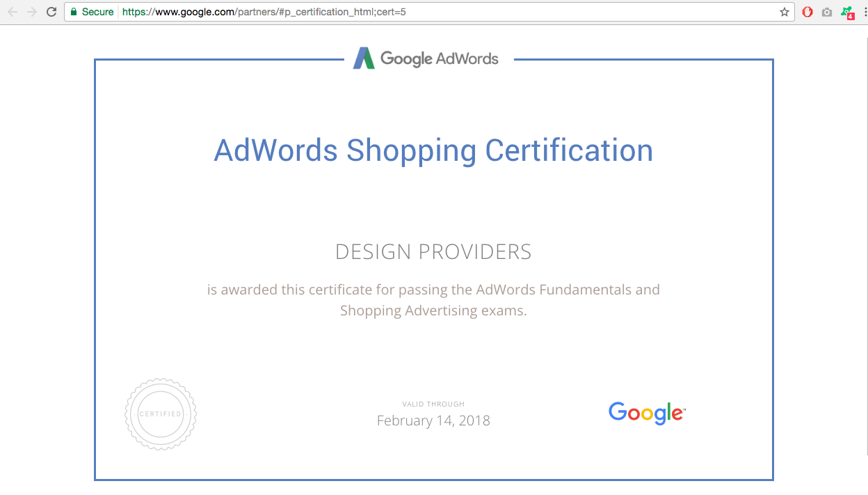868x495 pixels.
Task: Click the date "February 14, 2018"
Action: [x=433, y=421]
